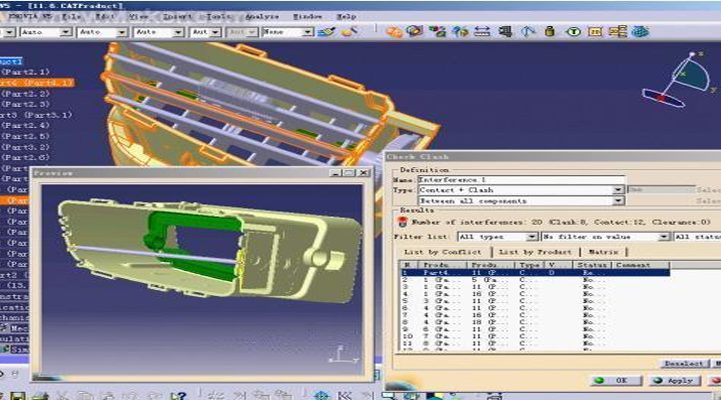This screenshot has width=721, height=400.
Task: Open the Insert menu
Action: pos(180,17)
